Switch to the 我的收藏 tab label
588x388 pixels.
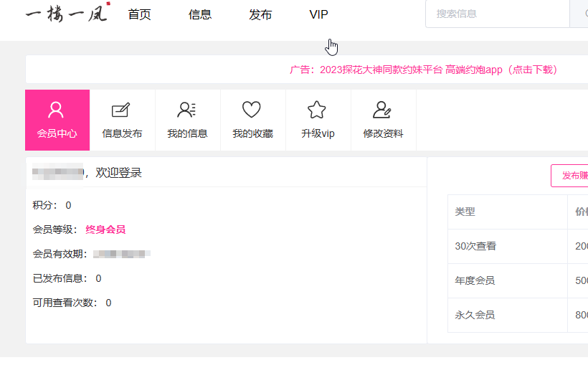coord(252,133)
